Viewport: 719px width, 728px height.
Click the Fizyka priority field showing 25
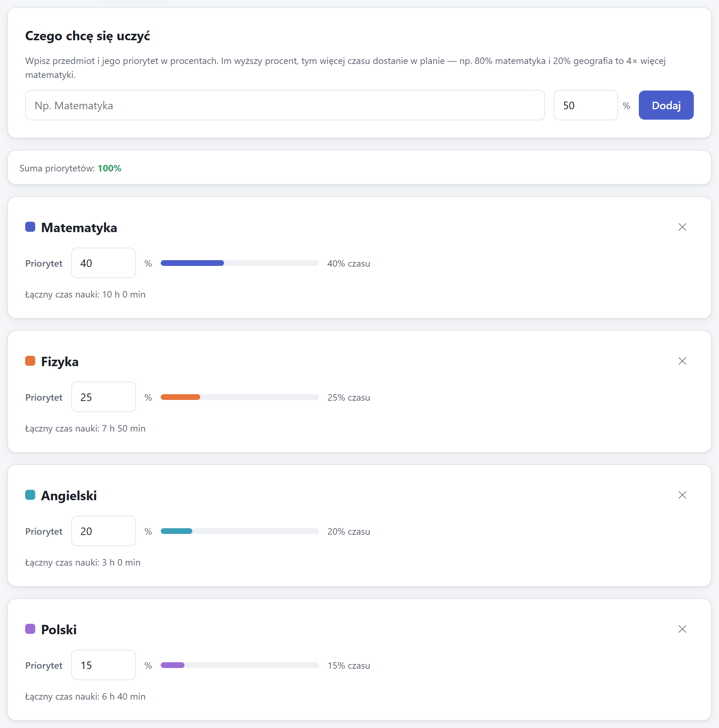point(103,397)
